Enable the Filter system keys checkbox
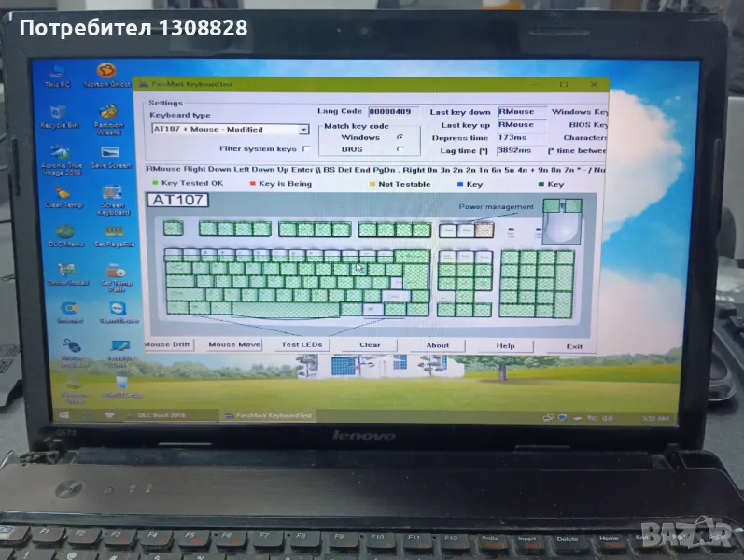The width and height of the screenshot is (744, 560). [305, 148]
